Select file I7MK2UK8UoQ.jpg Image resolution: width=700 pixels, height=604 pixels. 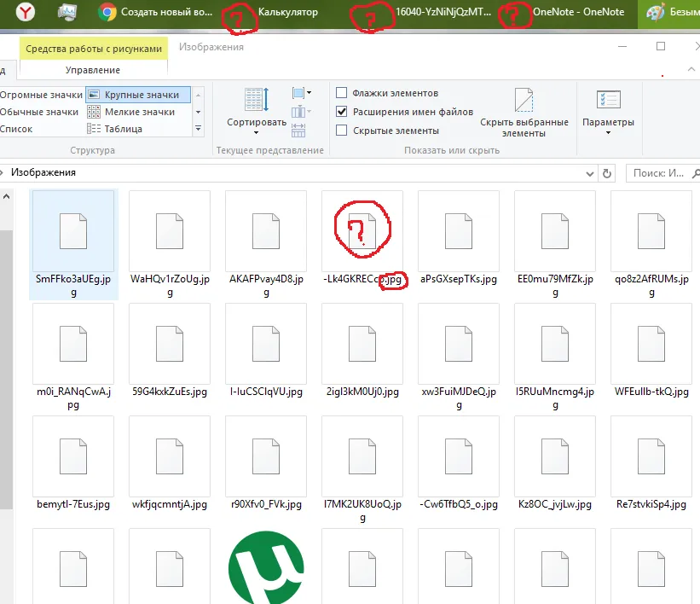pos(362,470)
